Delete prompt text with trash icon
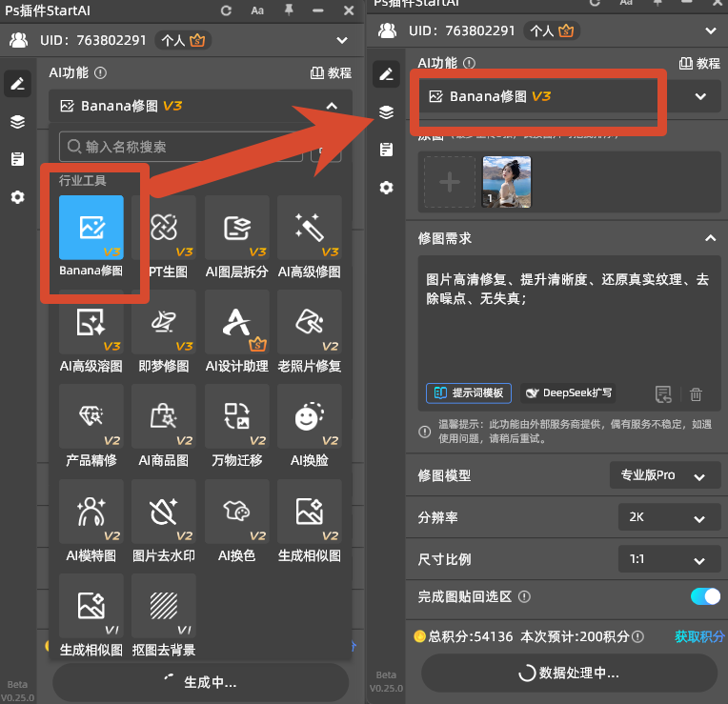The height and width of the screenshot is (704, 728). coord(696,394)
